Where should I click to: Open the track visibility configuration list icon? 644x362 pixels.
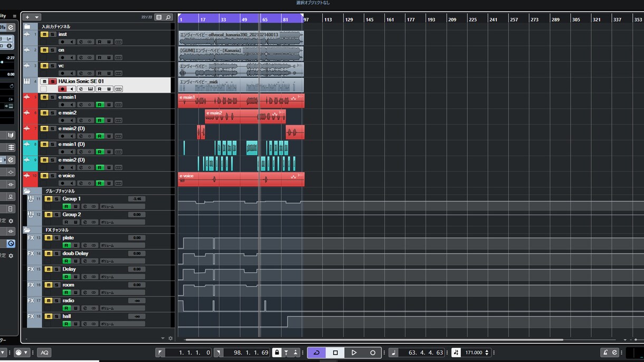pyautogui.click(x=159, y=17)
